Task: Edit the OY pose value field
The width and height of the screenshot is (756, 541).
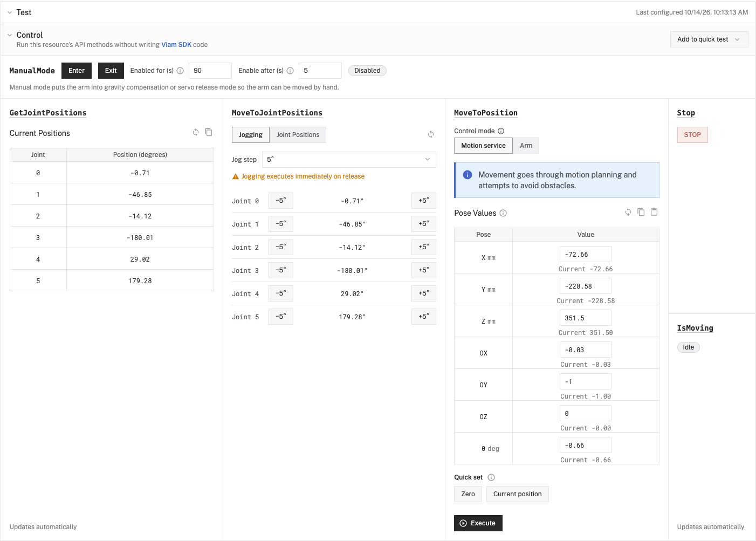Action: (586, 382)
